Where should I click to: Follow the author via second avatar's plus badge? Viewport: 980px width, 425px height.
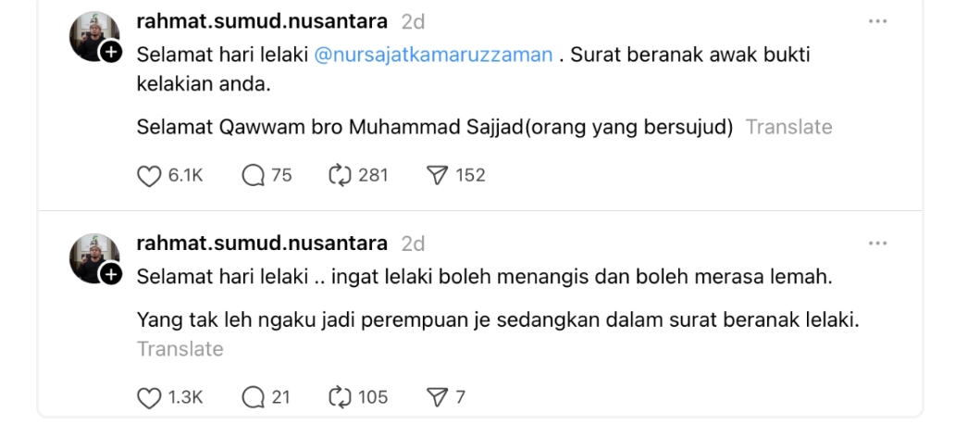tap(111, 275)
